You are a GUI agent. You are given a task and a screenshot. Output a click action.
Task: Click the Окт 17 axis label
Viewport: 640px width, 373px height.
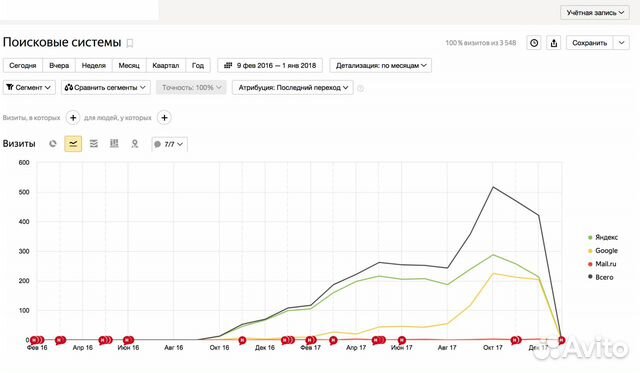pyautogui.click(x=493, y=348)
